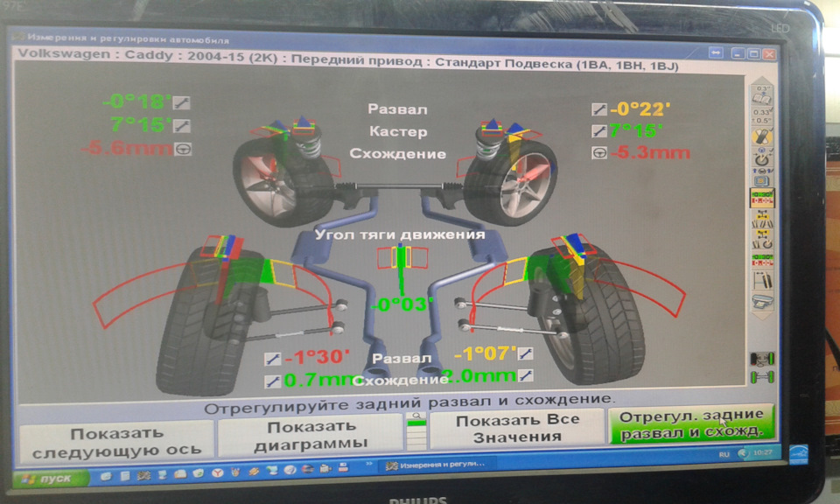This screenshot has height=504, width=840.
Task: Click the front left toe value -5.6mm
Action: tap(128, 149)
